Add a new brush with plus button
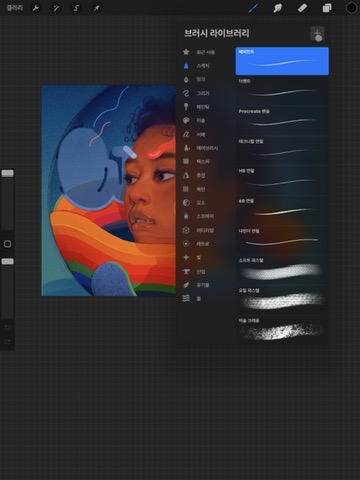360x480 pixels. (317, 33)
